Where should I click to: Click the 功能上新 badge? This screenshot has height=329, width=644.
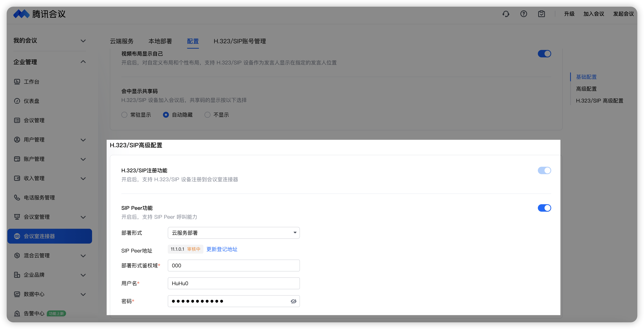click(56, 313)
